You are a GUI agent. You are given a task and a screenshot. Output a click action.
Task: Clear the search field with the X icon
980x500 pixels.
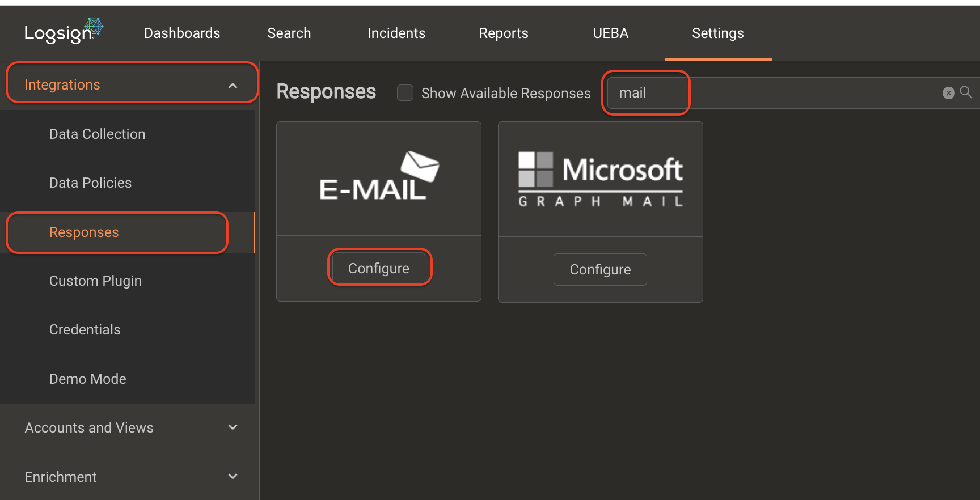pyautogui.click(x=948, y=93)
